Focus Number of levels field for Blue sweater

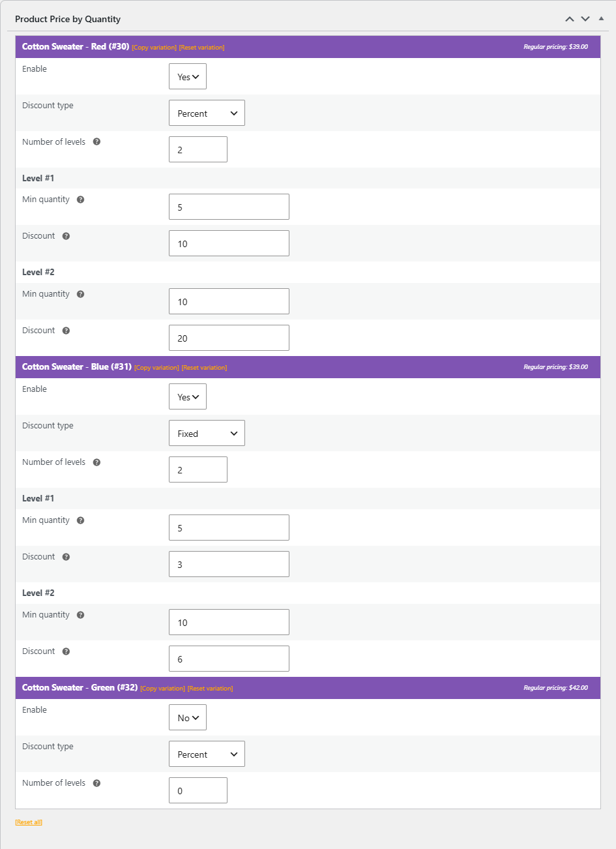click(198, 469)
